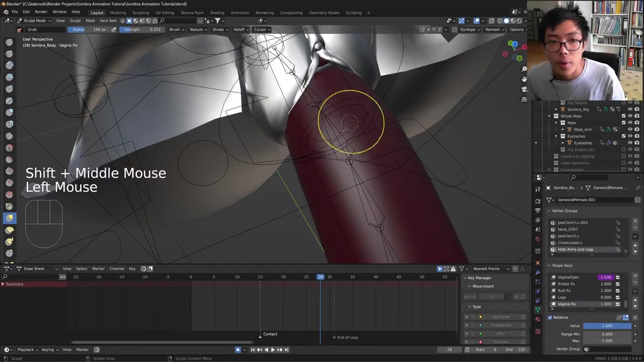Switch to the Sculpting workspace tab
This screenshot has width=644, height=362.
[140, 13]
